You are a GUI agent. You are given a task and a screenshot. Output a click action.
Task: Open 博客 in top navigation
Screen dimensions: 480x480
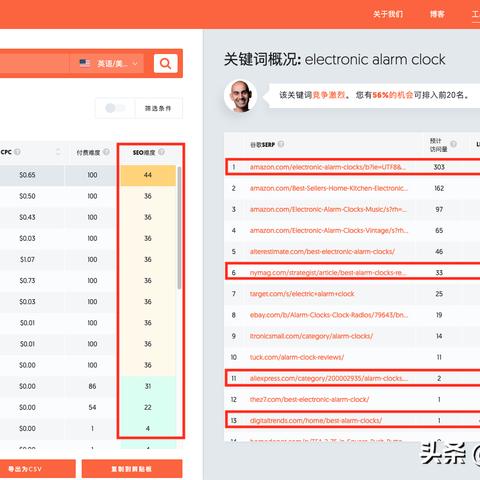coord(437,14)
